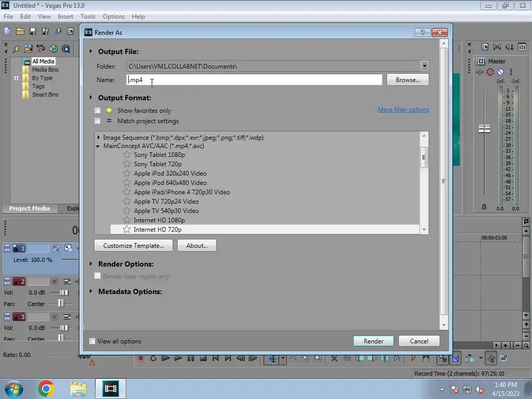This screenshot has height=399, width=532.
Task: Click Windows Start orb
Action: [14, 389]
